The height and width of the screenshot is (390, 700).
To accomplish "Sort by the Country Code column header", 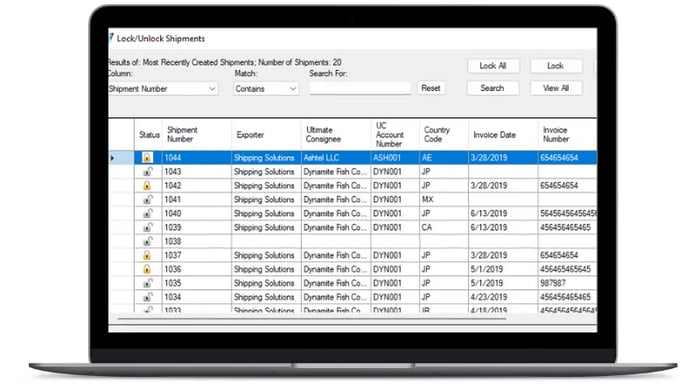I will click(444, 134).
